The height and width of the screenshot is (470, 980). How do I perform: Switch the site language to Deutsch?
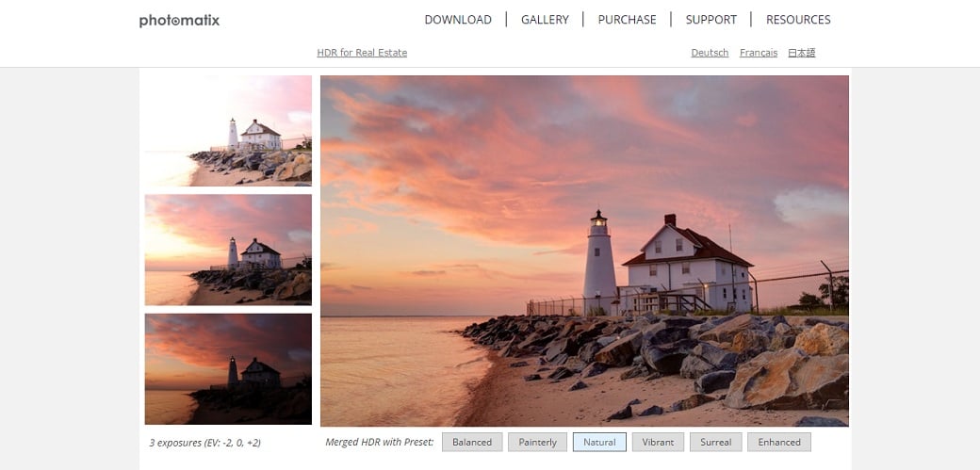tap(710, 53)
